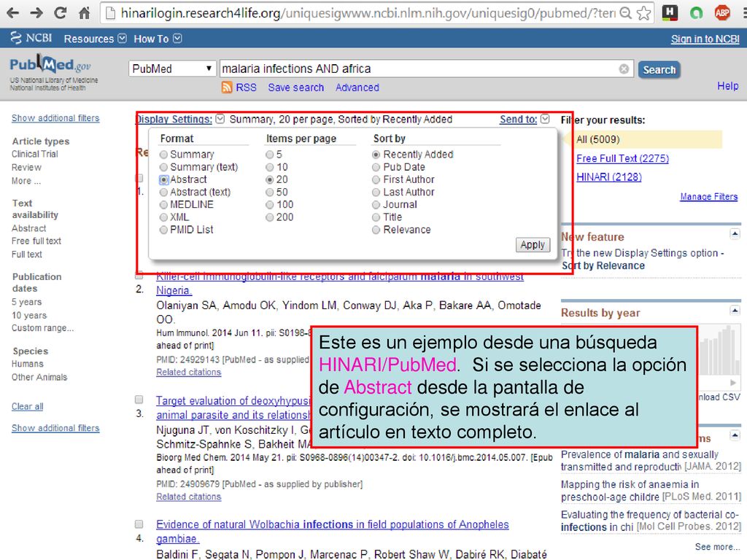Filter by Free full text availability
Viewport: 747px width, 560px height.
(x=36, y=241)
